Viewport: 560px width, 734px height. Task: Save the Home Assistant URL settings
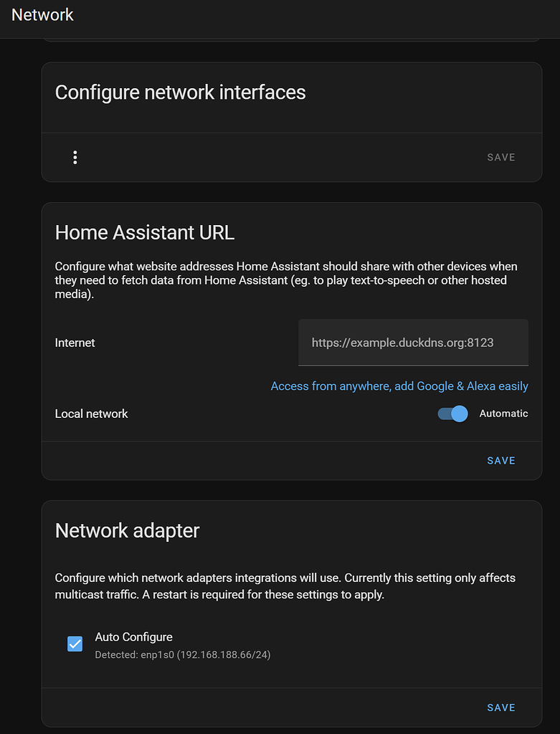(x=500, y=460)
